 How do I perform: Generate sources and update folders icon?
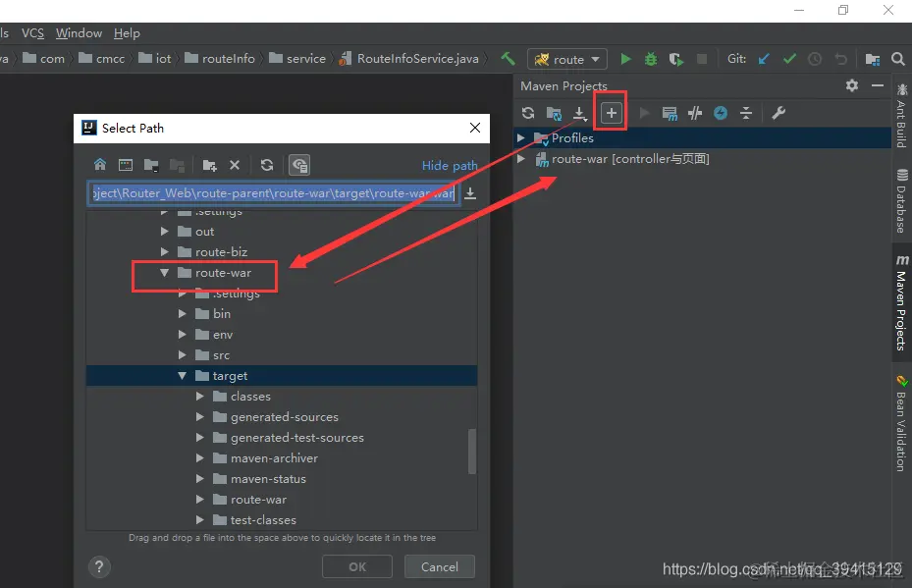(554, 114)
